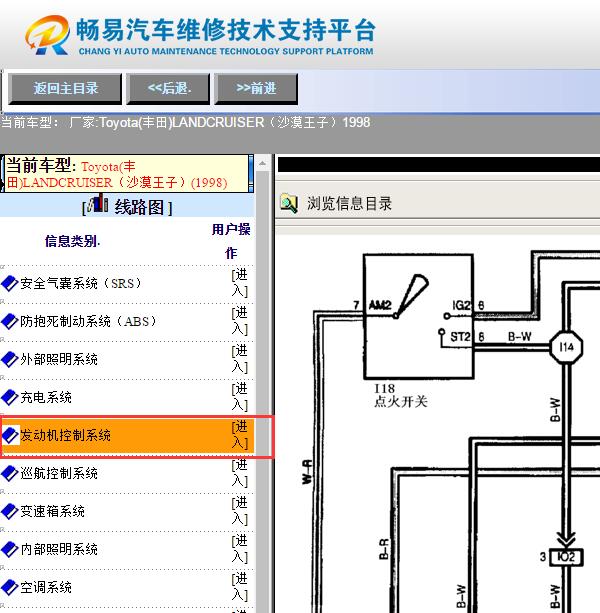Click the blue book icon for 巡航控制系统
Screen dimensions: 600x613
point(9,473)
